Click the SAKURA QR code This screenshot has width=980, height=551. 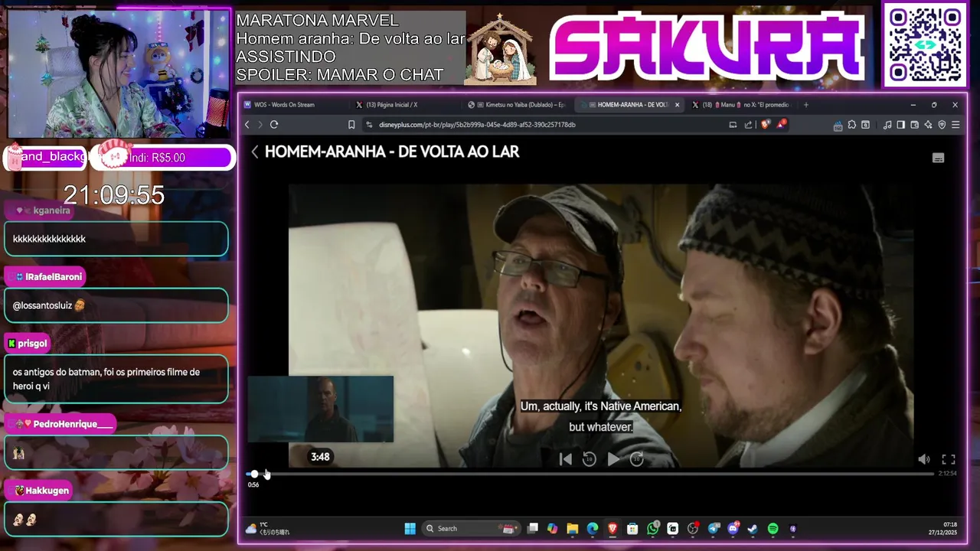[925, 44]
